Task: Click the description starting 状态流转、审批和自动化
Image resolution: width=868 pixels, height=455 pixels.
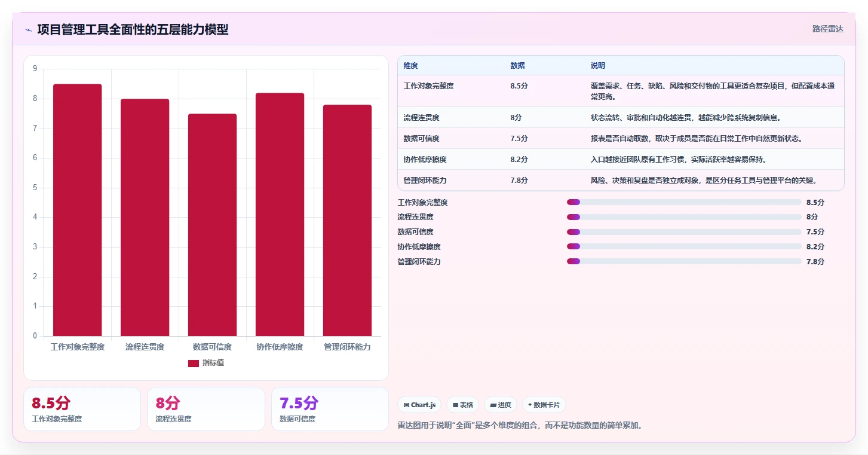Action: tap(686, 117)
